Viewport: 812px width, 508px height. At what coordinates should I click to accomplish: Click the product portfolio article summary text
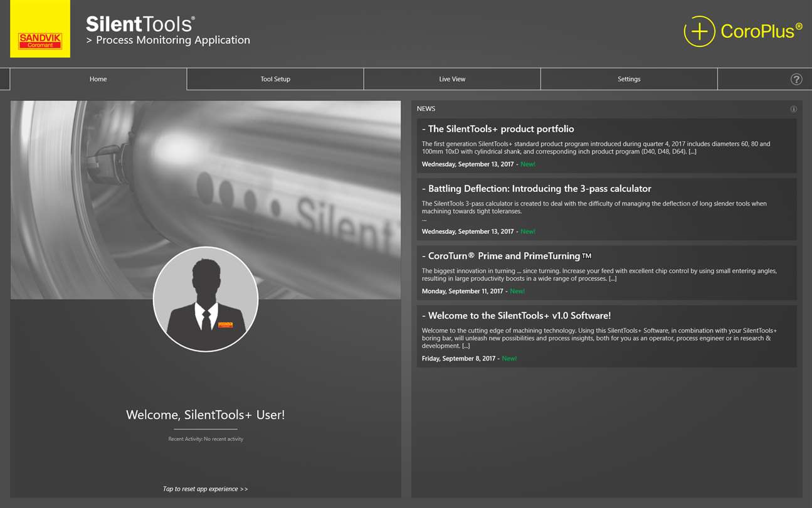point(596,147)
